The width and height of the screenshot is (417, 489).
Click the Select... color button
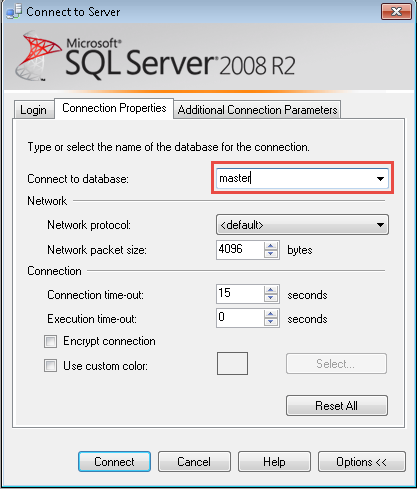click(336, 364)
